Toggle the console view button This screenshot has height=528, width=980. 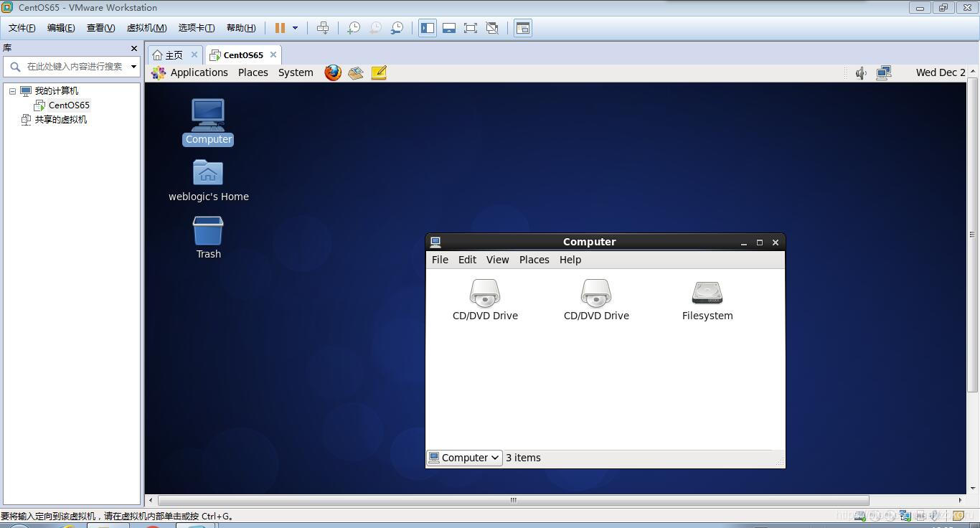tap(523, 28)
